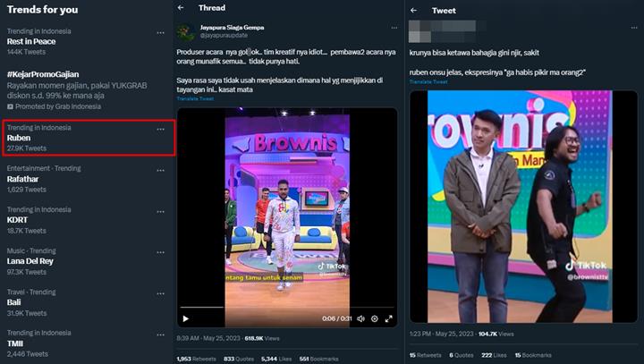Click the @jayapuraupdate handle
Screen dimensions: 644x364
tap(224, 36)
